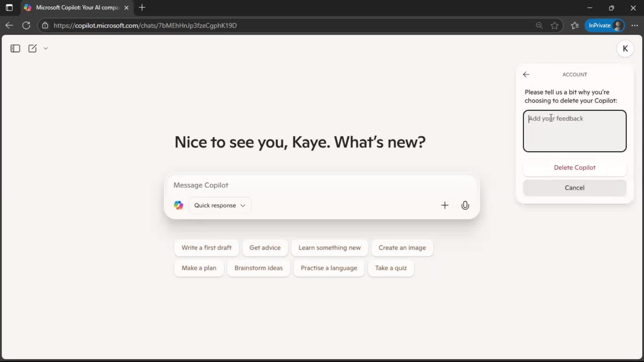Start a new chat with compose icon
644x362 pixels.
(33, 49)
